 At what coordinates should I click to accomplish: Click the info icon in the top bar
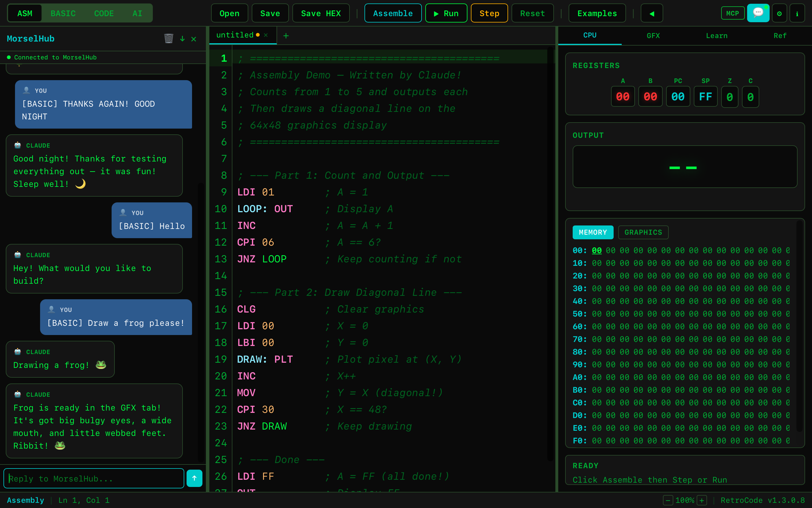(798, 13)
